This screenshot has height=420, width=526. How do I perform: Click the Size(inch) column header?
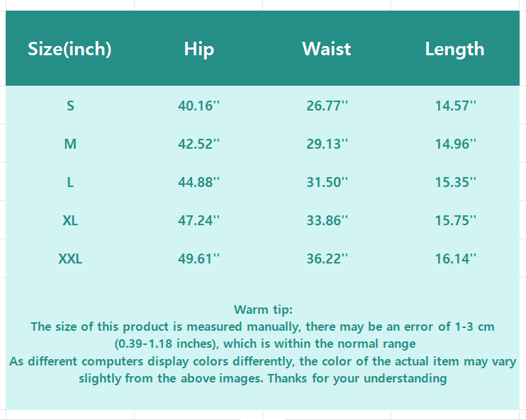(69, 49)
